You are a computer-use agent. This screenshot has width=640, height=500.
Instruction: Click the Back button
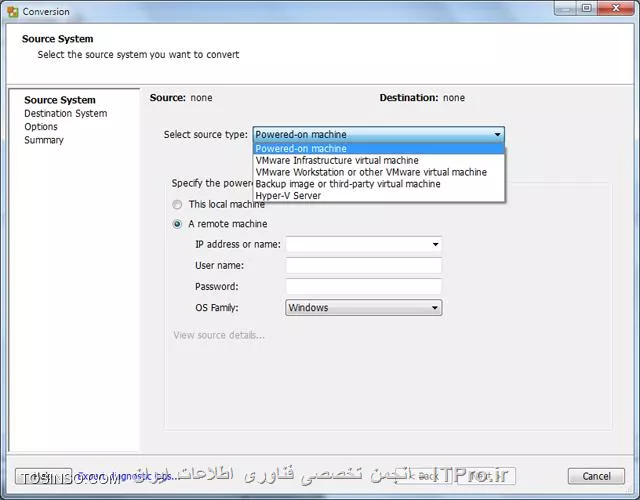(423, 476)
